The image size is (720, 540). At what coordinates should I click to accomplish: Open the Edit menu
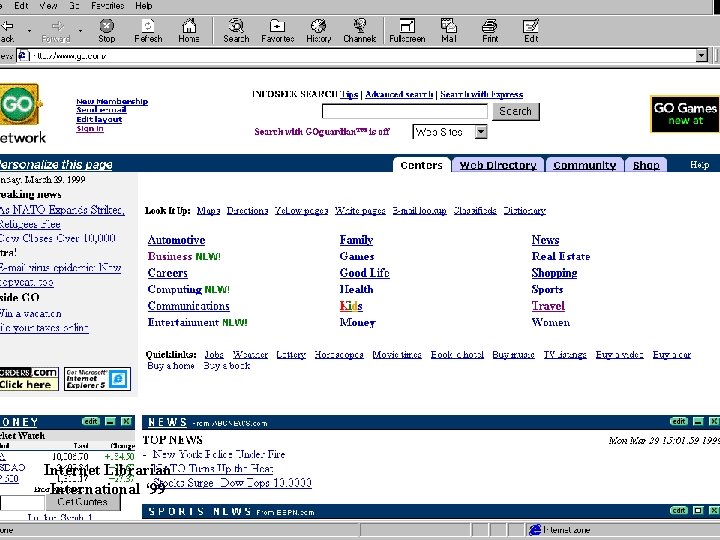(x=21, y=6)
